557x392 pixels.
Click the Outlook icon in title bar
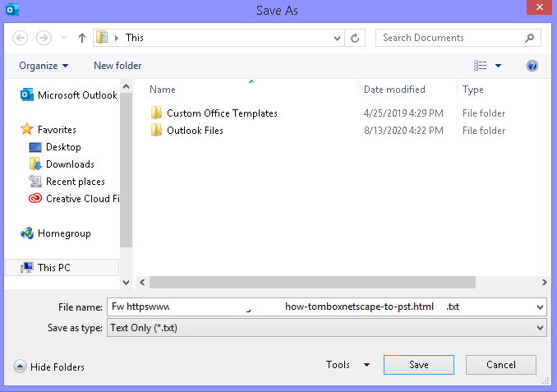pos(12,10)
